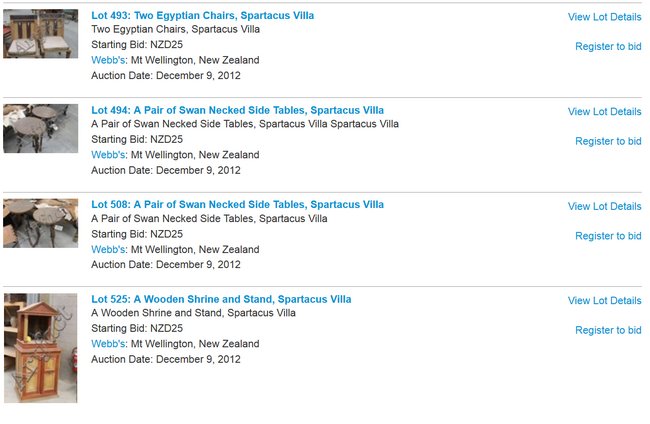Click the Egyptian chairs thumbnail image
This screenshot has height=424, width=650.
pos(41,34)
